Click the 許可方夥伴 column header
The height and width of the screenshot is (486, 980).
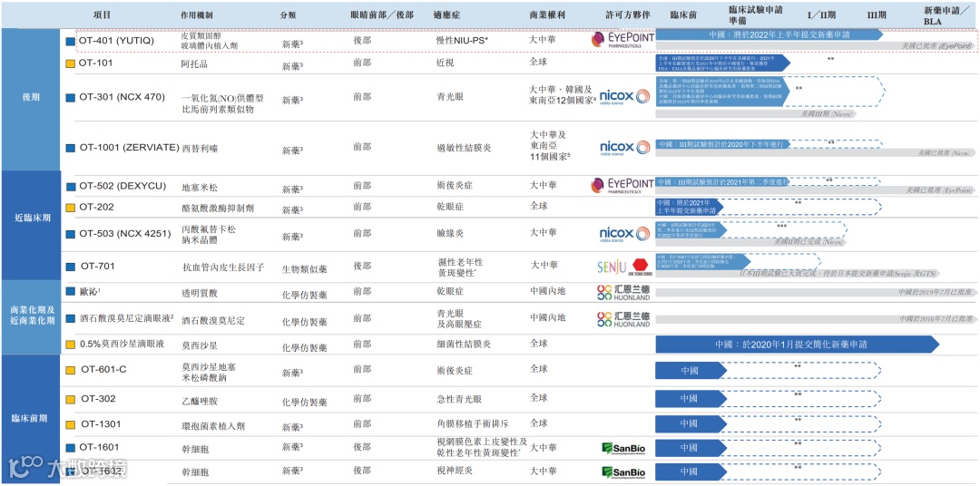(628, 15)
